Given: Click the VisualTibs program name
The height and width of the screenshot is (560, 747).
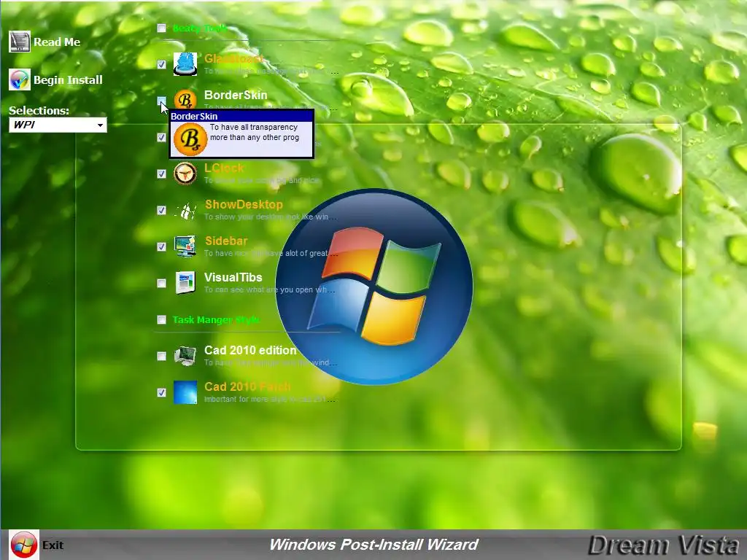Looking at the screenshot, I should [x=233, y=277].
